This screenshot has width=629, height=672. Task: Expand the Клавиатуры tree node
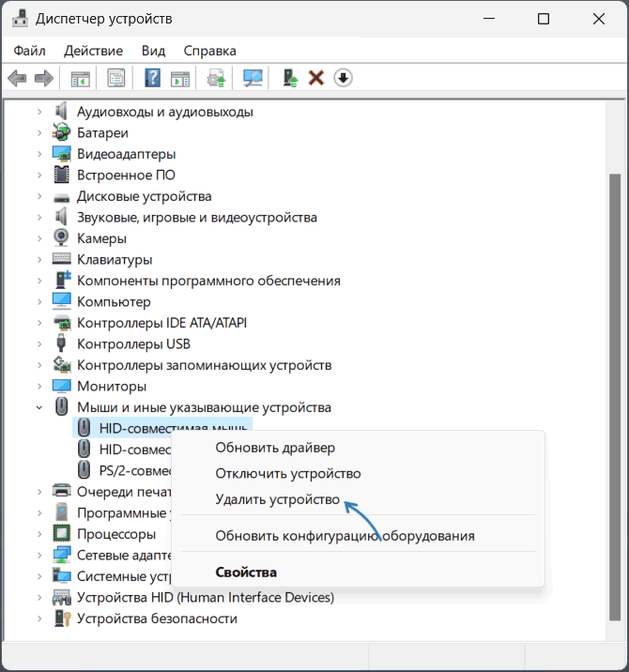pos(39,260)
